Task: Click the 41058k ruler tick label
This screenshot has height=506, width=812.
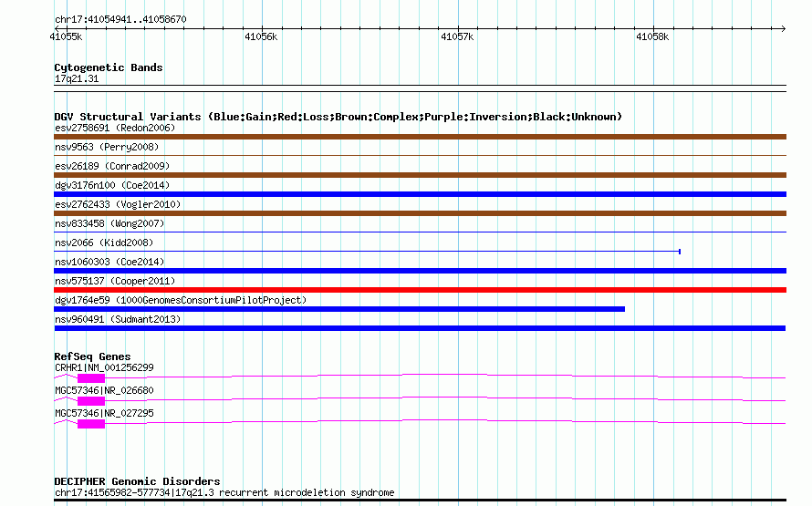Action: [652, 36]
